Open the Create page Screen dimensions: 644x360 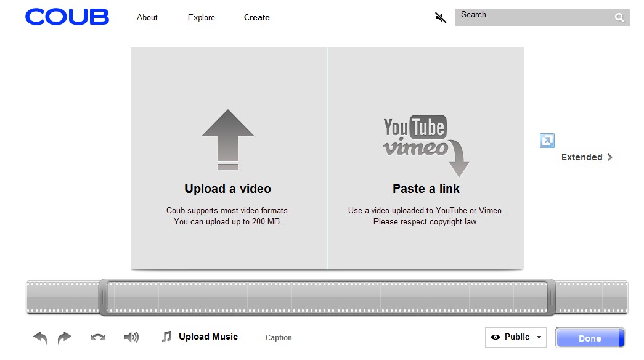[257, 18]
